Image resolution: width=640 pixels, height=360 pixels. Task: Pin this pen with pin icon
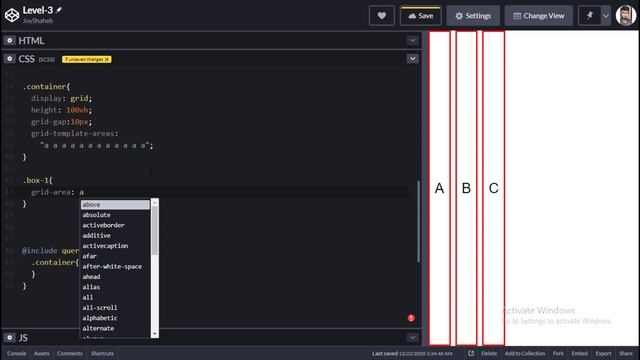point(589,16)
